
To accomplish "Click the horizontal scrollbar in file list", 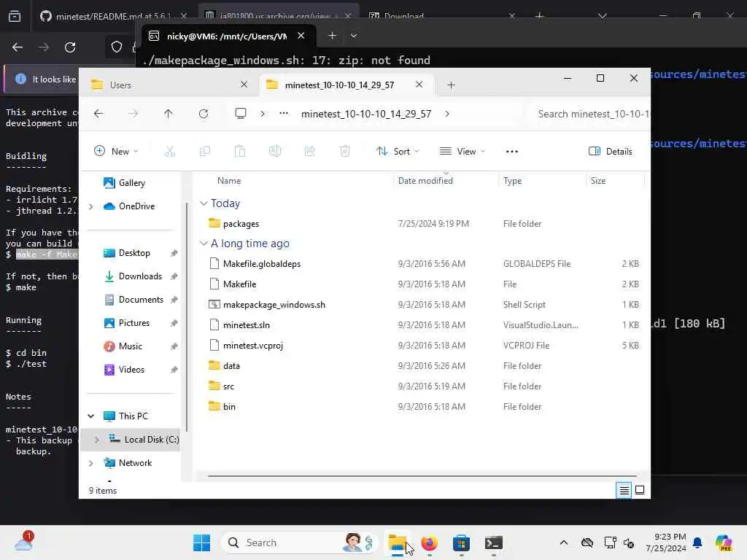I will [x=422, y=475].
